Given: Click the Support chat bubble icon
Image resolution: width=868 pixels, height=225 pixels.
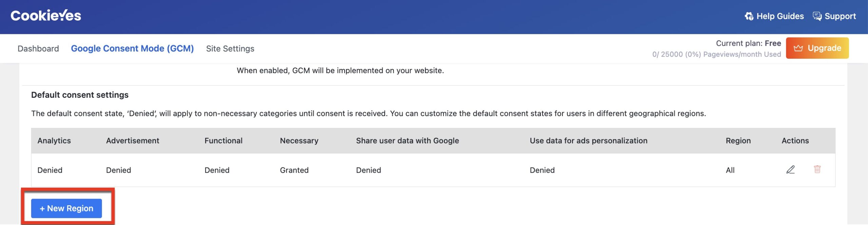Looking at the screenshot, I should click(817, 16).
